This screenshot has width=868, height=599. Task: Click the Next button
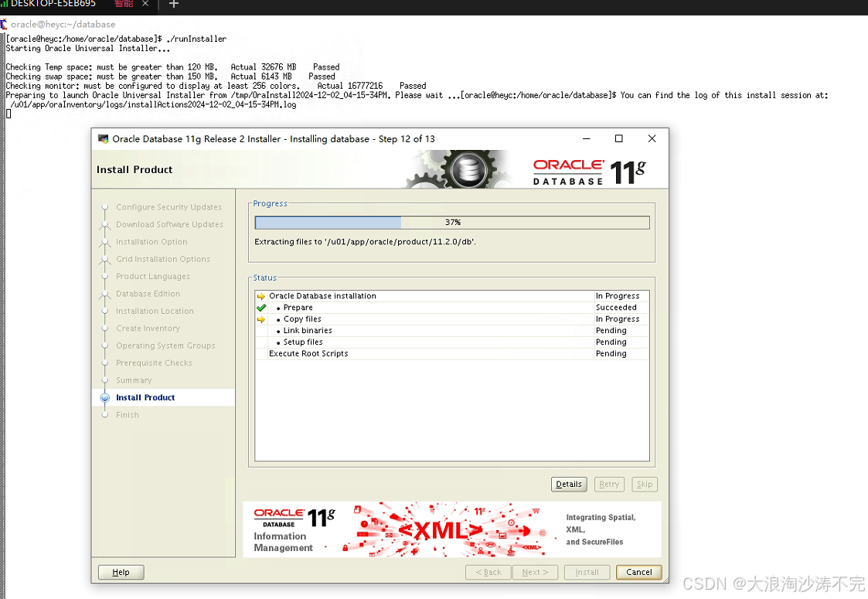pos(536,572)
